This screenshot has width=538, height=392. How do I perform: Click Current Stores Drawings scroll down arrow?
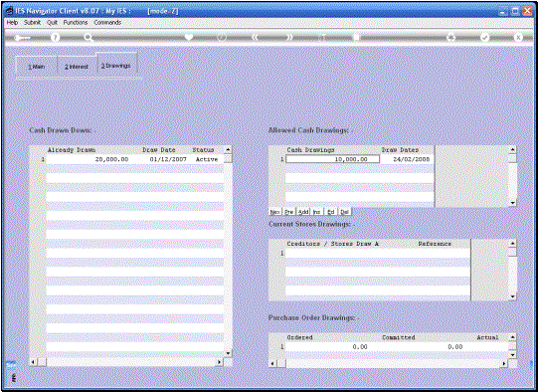tap(512, 296)
